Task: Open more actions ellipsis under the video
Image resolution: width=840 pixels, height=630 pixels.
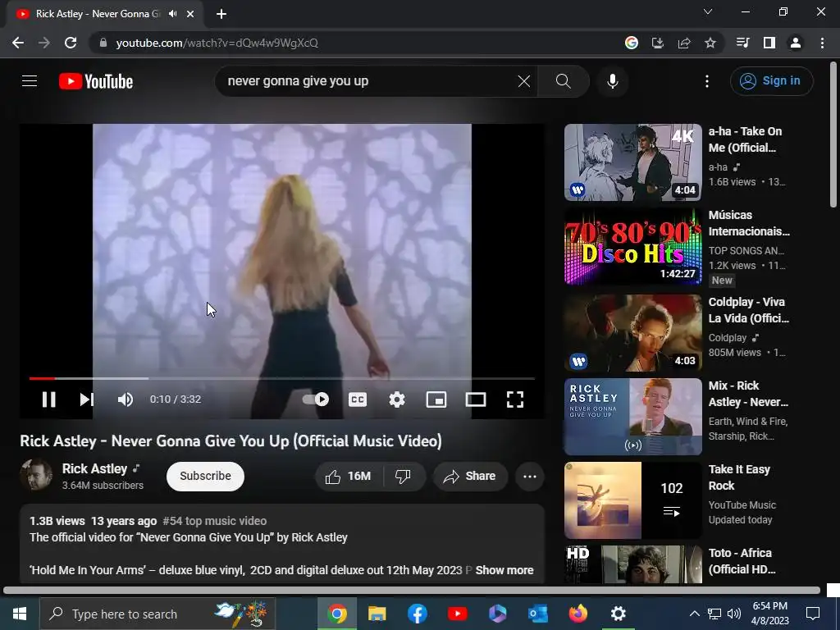Action: click(x=530, y=477)
